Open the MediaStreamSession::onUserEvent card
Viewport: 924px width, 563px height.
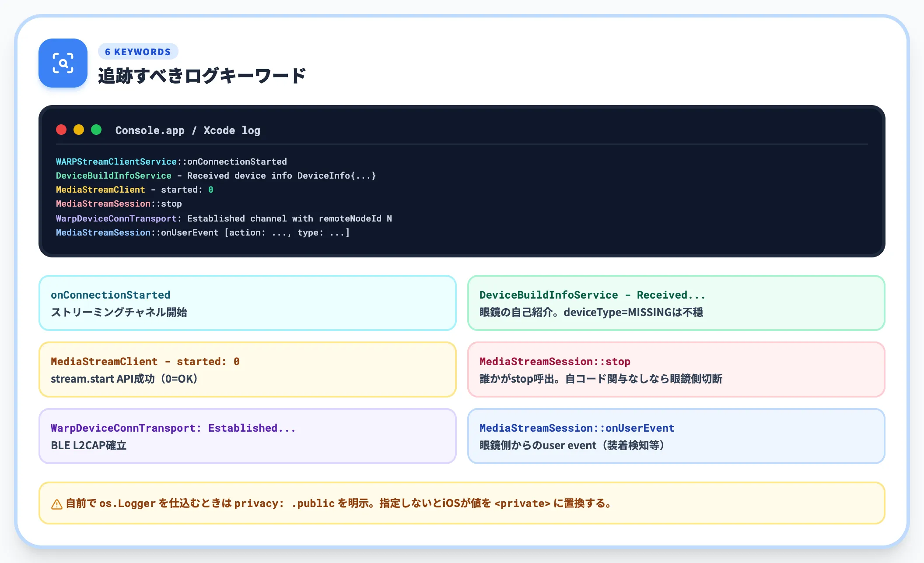[676, 436]
